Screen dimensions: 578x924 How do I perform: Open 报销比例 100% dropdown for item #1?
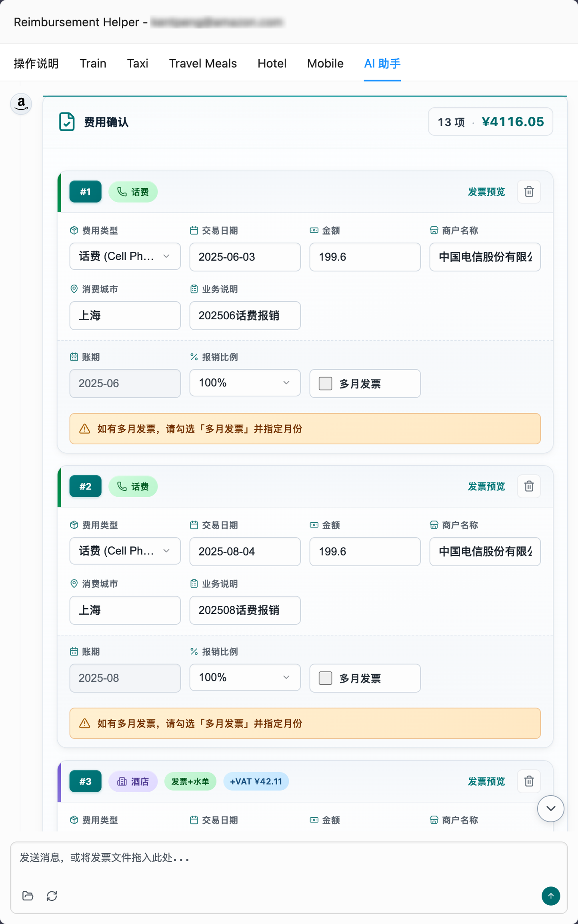click(x=245, y=383)
